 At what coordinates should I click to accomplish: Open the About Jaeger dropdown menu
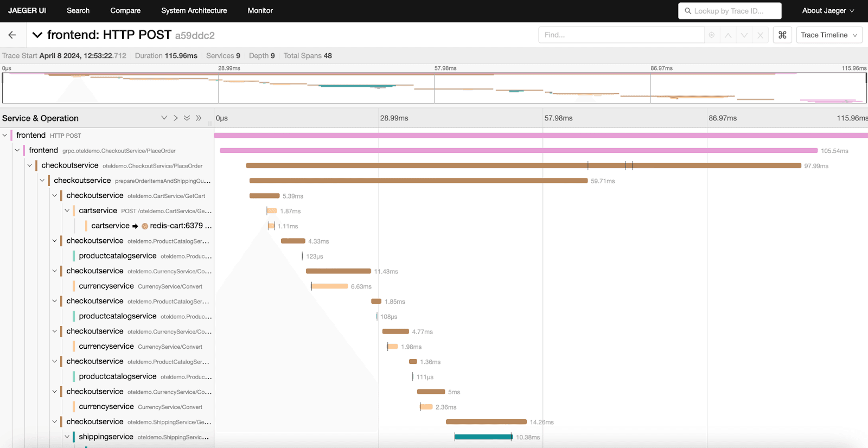(828, 11)
